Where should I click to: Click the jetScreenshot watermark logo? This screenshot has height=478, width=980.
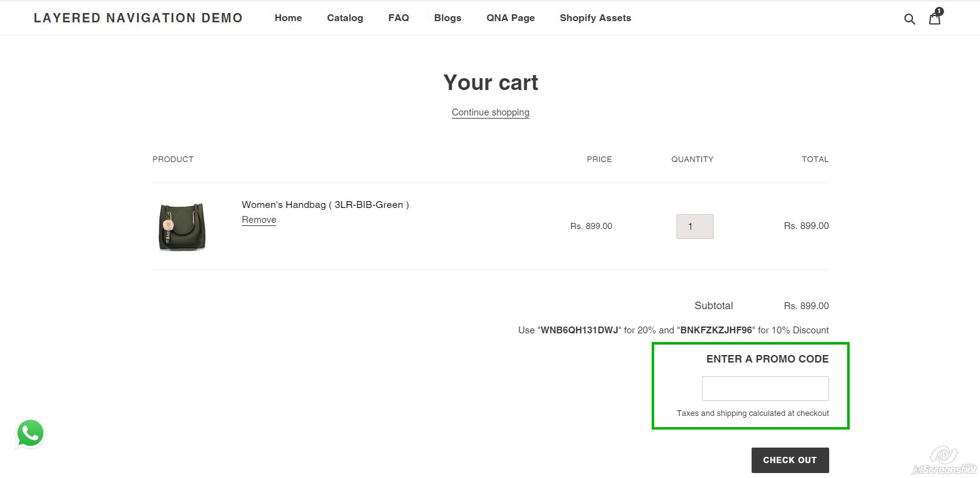pyautogui.click(x=944, y=461)
